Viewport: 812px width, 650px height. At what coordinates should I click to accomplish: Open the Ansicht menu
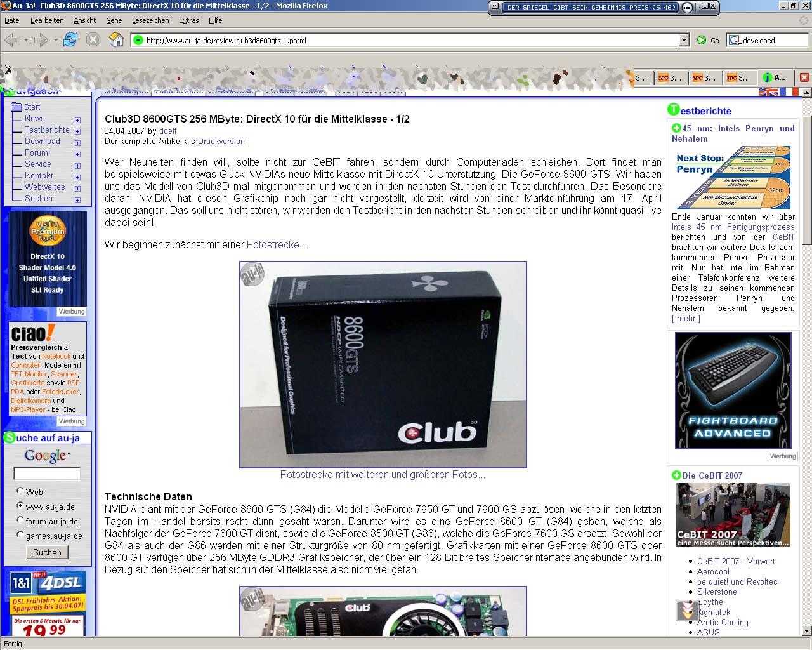[x=85, y=20]
